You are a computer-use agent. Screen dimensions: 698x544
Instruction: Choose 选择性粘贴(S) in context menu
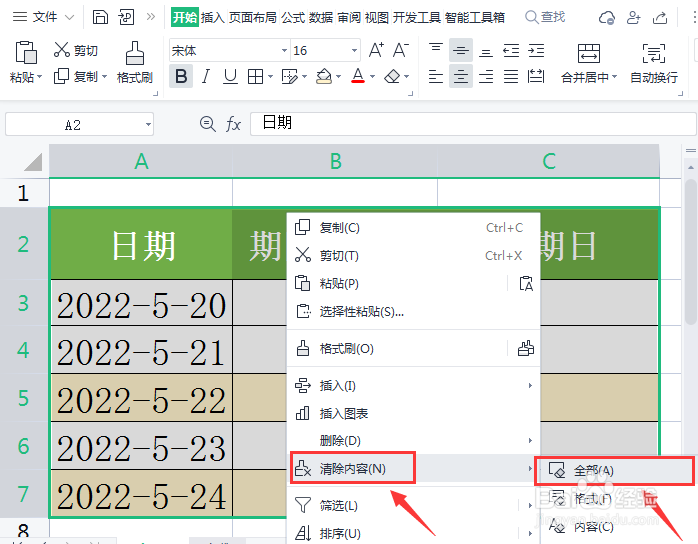(x=413, y=311)
